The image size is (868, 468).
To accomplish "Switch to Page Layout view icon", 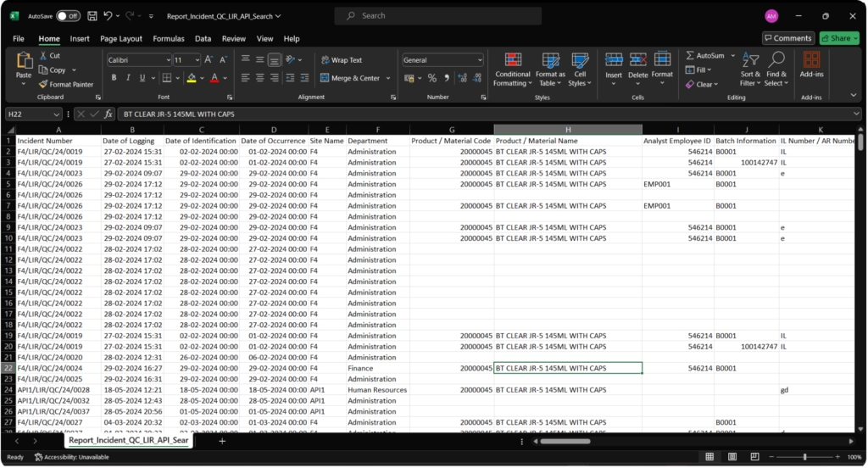I will click(x=732, y=457).
